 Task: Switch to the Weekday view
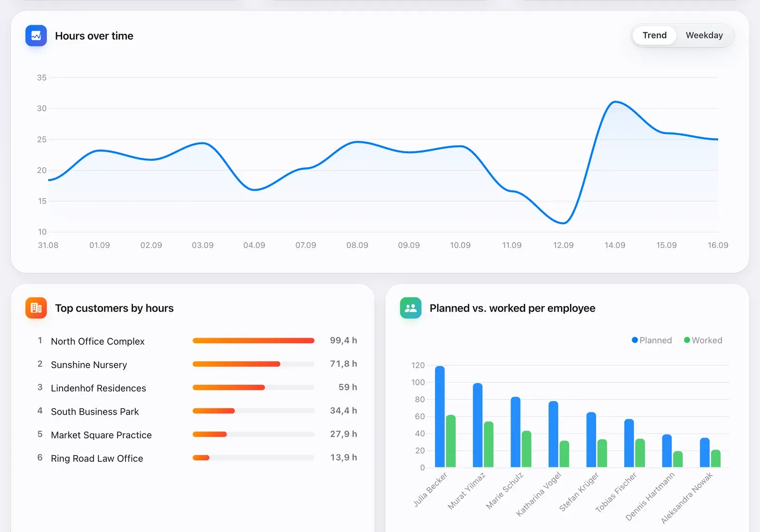pyautogui.click(x=704, y=35)
